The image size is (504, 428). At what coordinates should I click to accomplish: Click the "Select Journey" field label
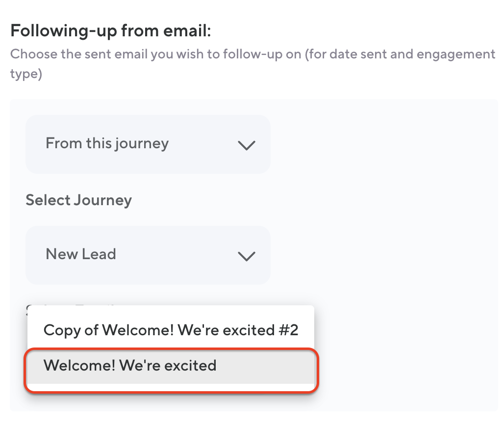(x=78, y=200)
